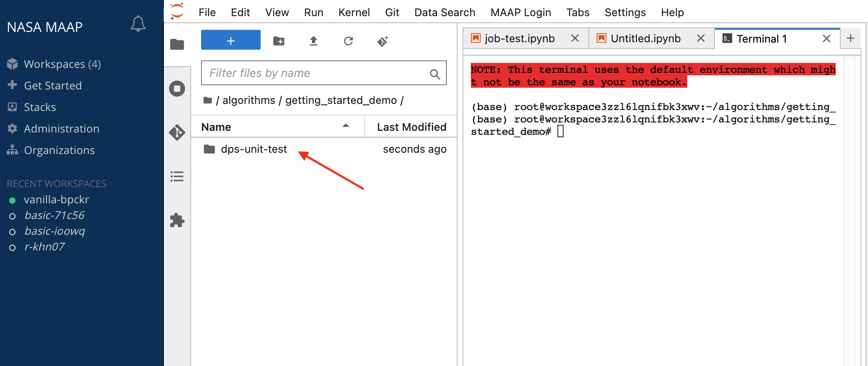Close the Terminal 1 tab
868x366 pixels.
click(x=827, y=39)
